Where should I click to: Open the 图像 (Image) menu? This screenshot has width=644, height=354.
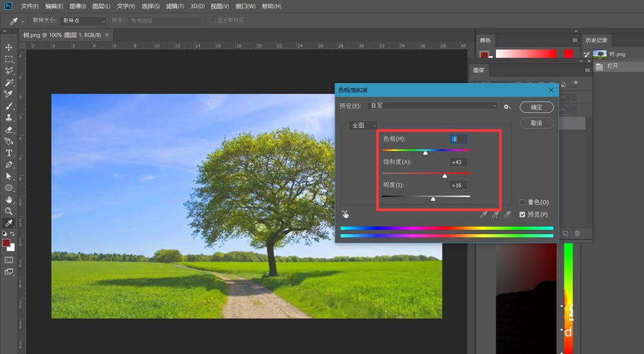coord(79,6)
